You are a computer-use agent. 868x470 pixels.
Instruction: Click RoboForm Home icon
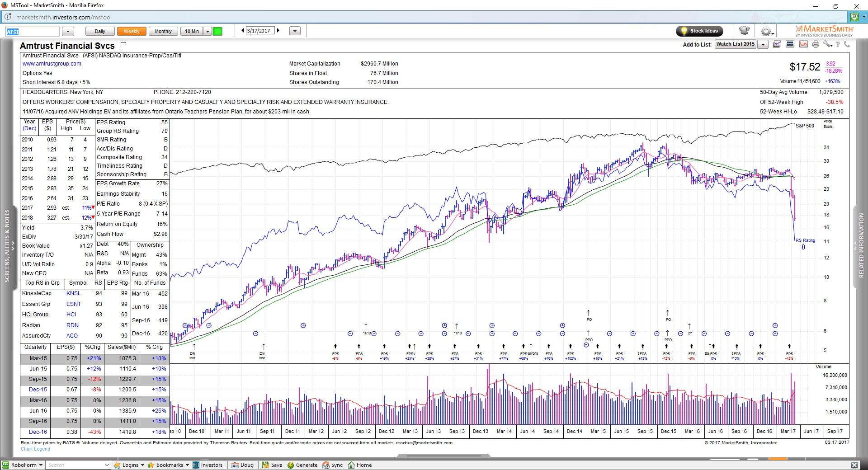[359, 465]
